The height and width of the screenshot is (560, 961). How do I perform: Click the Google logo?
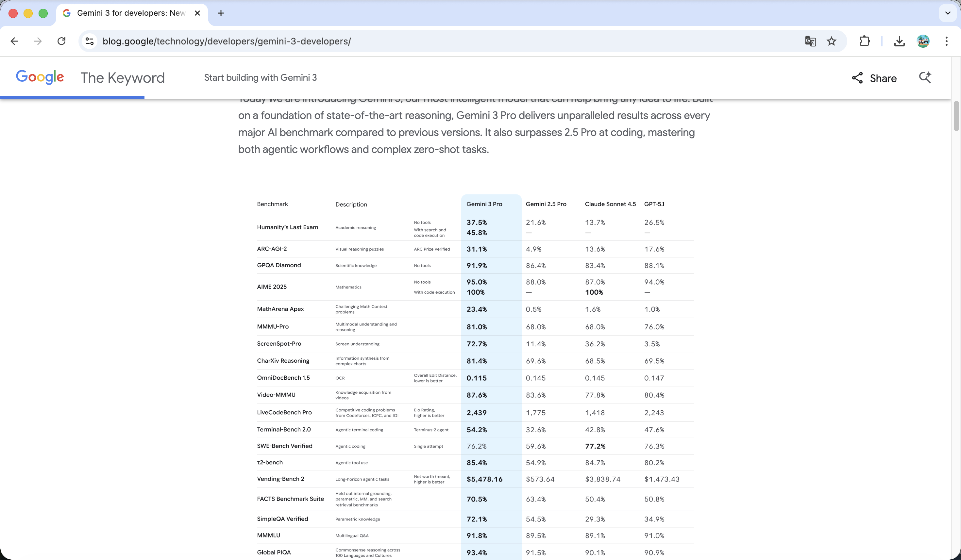pyautogui.click(x=40, y=77)
